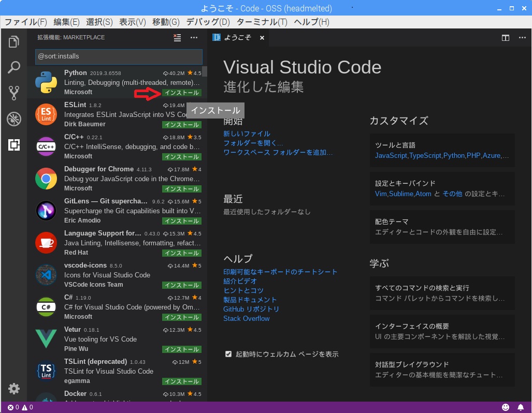Click the 新しいファイル link
Image resolution: width=532 pixels, height=413 pixels.
coord(247,134)
